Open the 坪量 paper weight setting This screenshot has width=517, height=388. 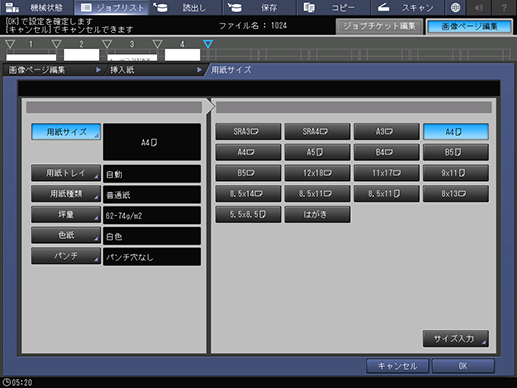66,215
